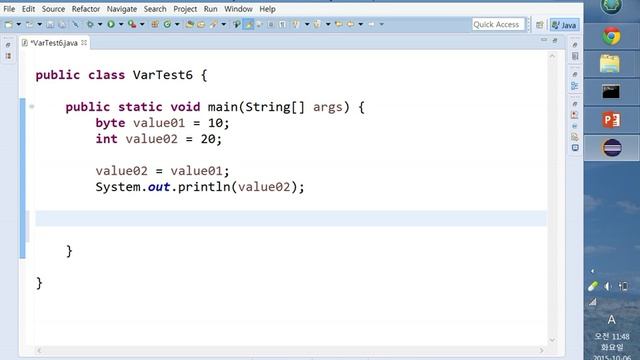Click the Run External Tools icon
Image resolution: width=640 pixels, height=360 pixels.
tap(132, 24)
